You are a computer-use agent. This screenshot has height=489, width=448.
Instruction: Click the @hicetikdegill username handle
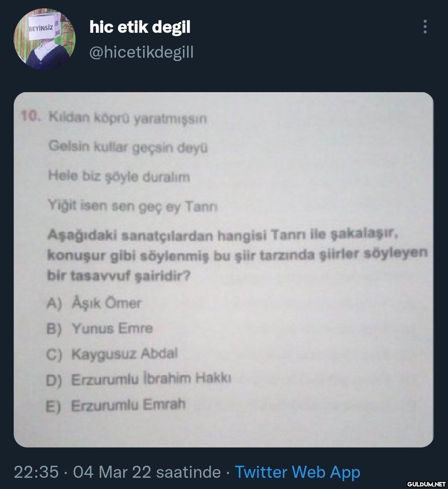tap(141, 53)
